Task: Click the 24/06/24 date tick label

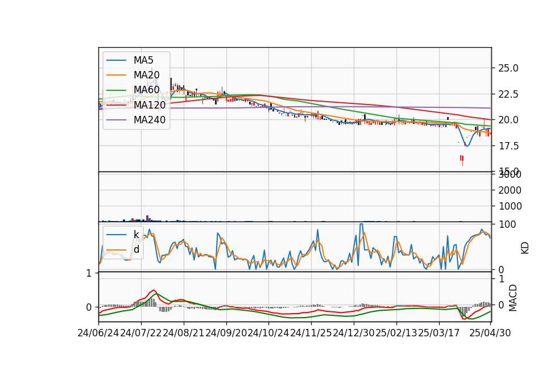Action: point(98,333)
